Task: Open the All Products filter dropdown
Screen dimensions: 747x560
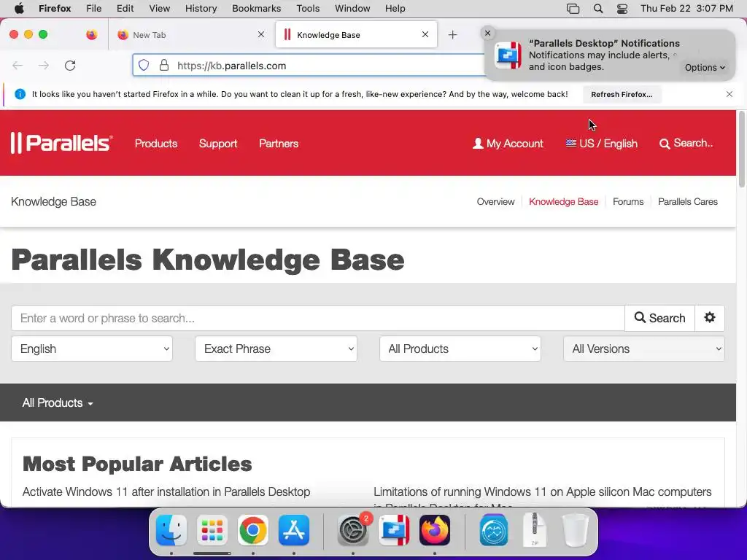Action: coord(460,349)
